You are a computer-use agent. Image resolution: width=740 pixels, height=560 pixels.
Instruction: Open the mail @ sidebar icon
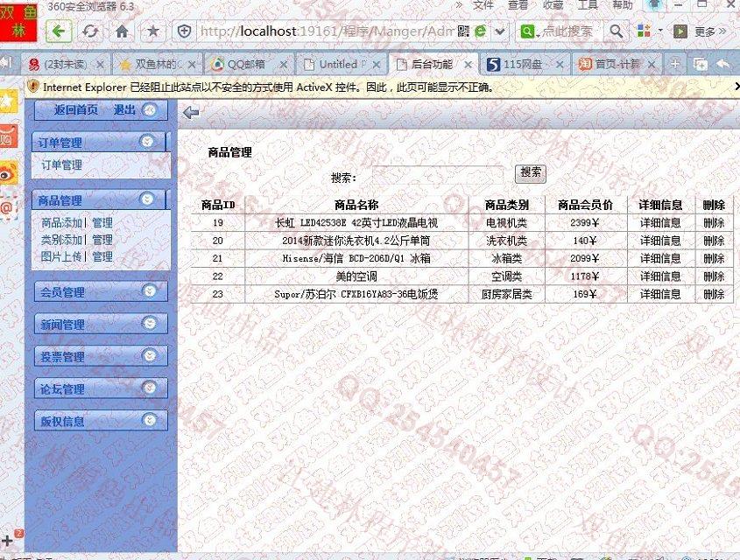tap(9, 208)
